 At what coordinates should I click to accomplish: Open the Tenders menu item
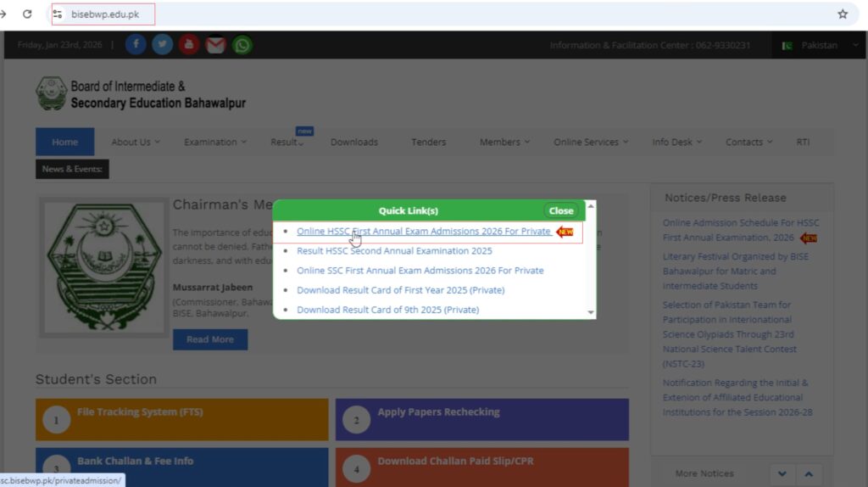pos(428,143)
